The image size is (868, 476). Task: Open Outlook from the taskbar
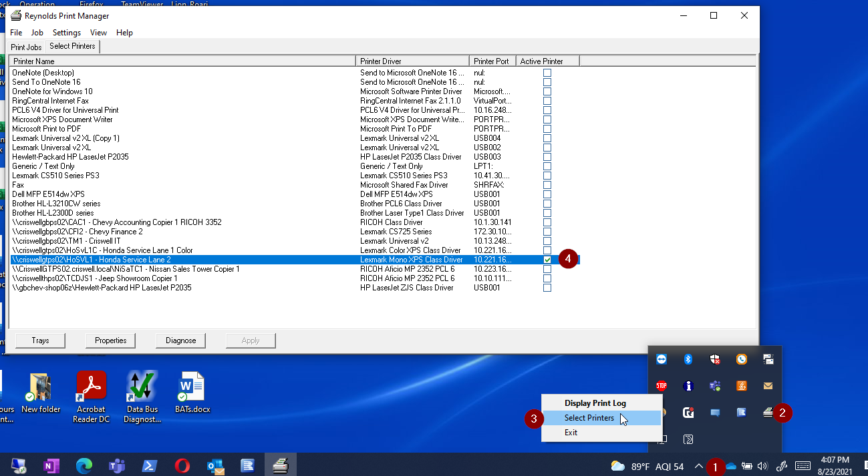pos(215,465)
